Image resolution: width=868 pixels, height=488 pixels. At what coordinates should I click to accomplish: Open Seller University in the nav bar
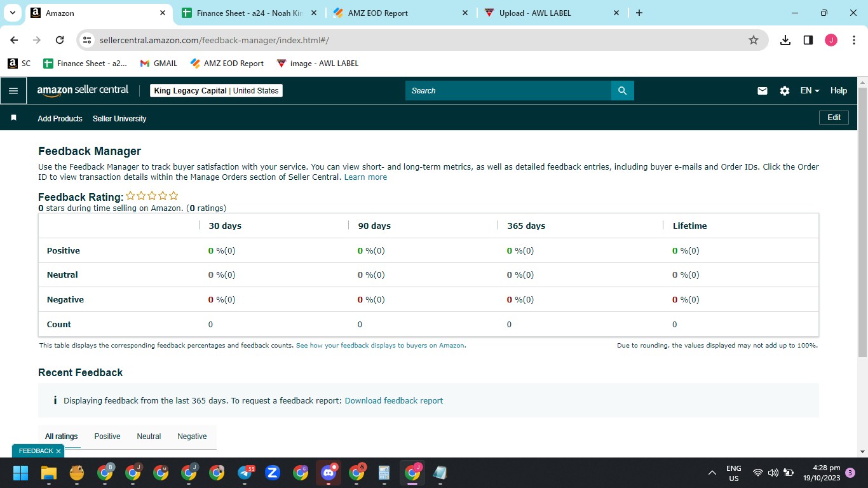coord(119,119)
